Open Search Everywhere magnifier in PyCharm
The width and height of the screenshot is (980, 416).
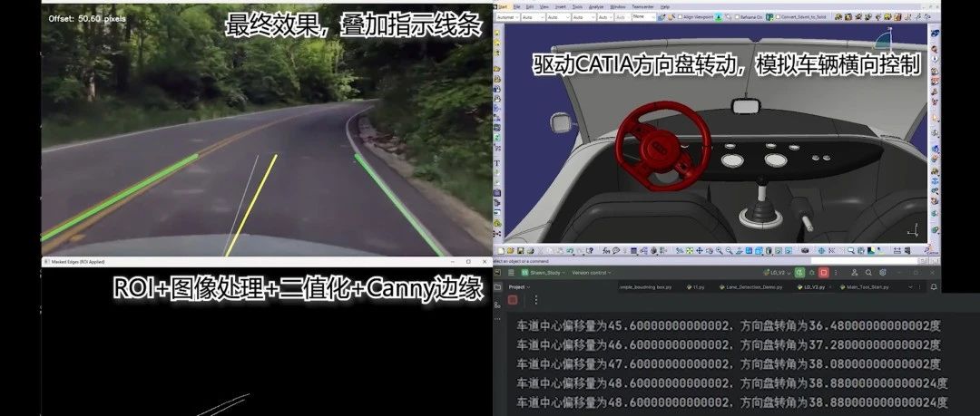click(868, 272)
